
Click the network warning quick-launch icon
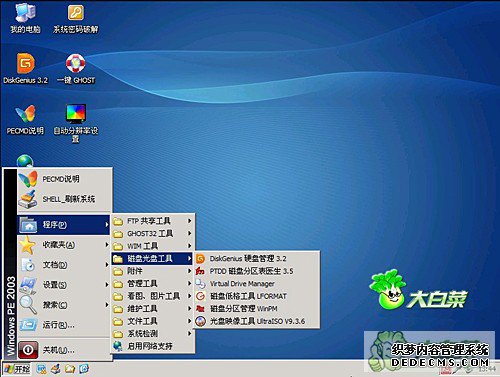tap(42, 369)
